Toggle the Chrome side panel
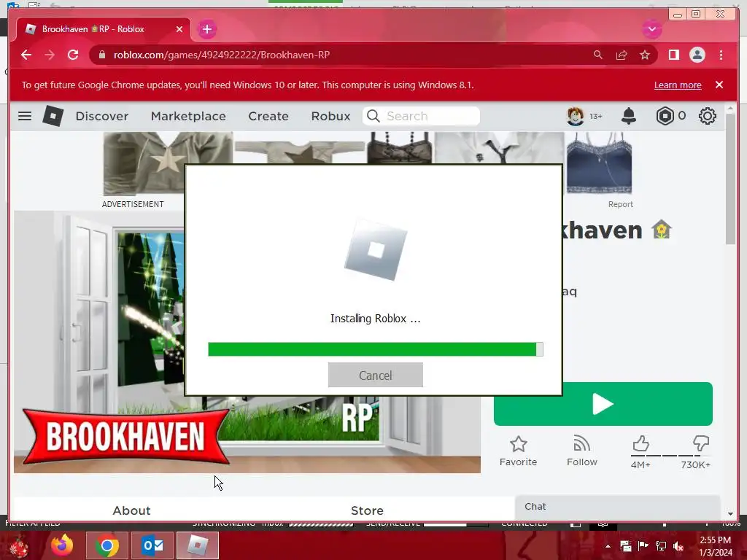 click(673, 55)
